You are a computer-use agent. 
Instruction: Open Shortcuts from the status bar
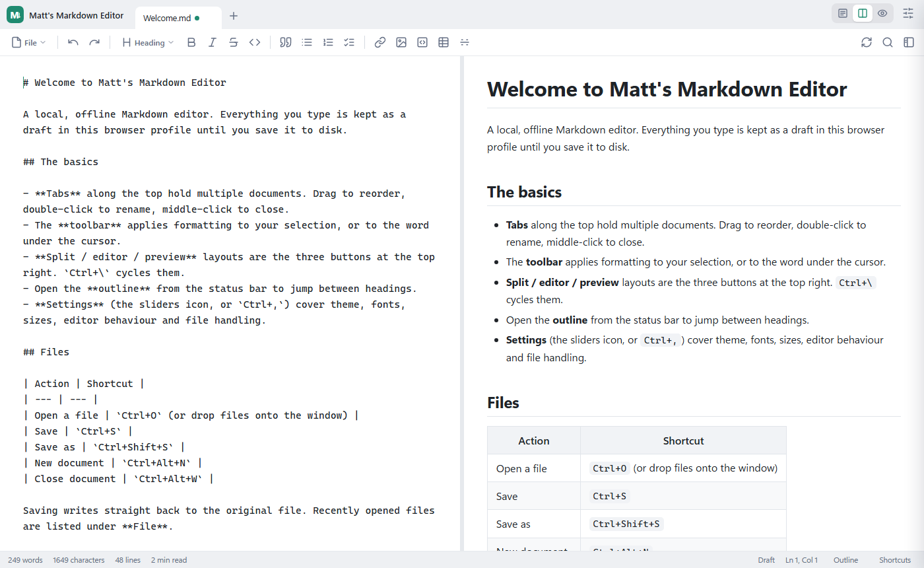(895, 560)
